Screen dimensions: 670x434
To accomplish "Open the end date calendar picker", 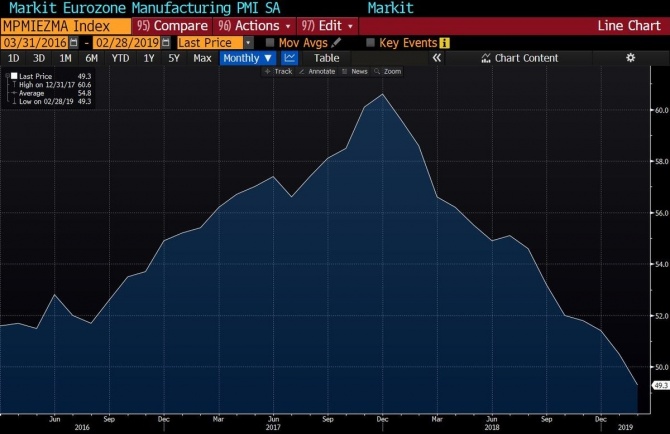I will click(166, 43).
